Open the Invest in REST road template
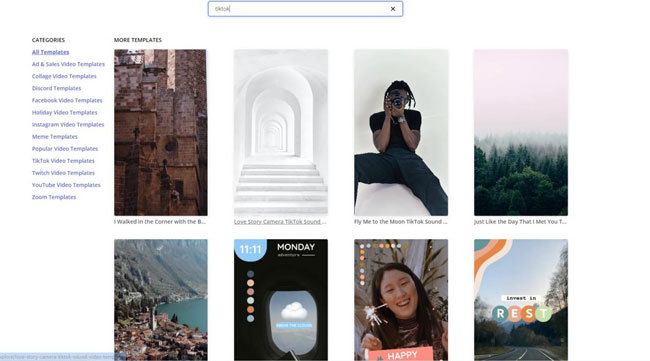 point(521,300)
